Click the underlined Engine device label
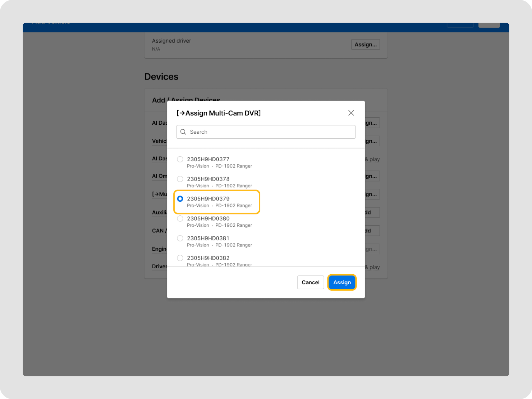 160,249
